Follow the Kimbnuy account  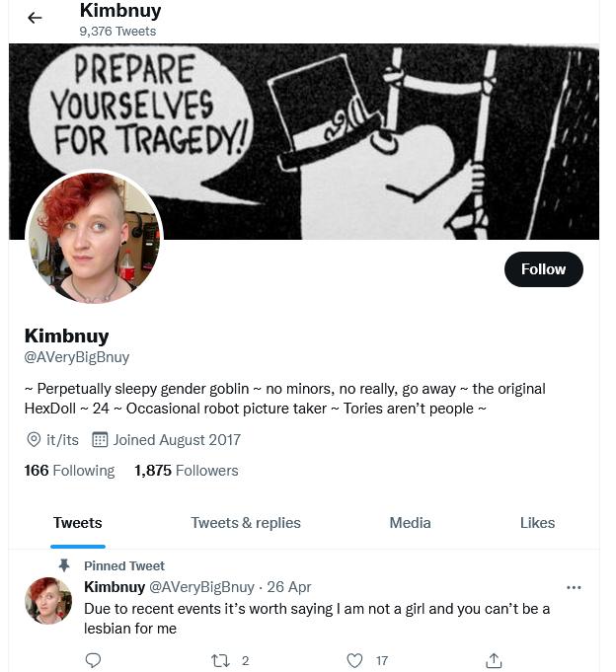543,269
